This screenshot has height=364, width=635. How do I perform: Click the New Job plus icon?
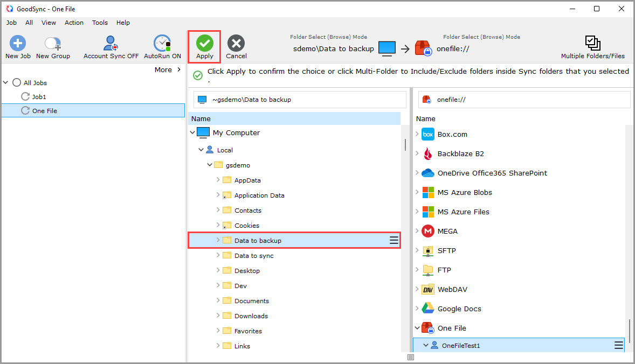point(17,43)
